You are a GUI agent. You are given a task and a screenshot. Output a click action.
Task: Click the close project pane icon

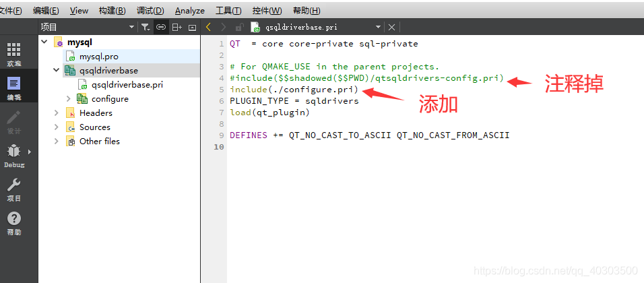pyautogui.click(x=192, y=27)
